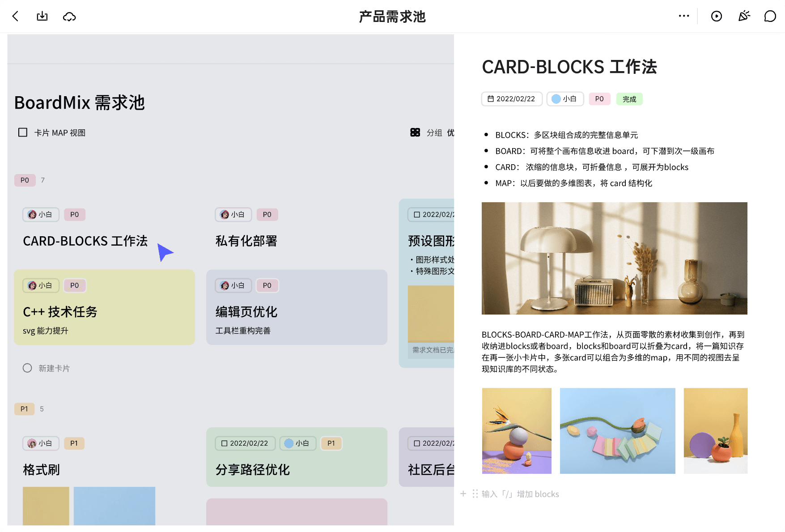This screenshot has width=785, height=532.
Task: Click the celebration party popper icon
Action: click(743, 17)
